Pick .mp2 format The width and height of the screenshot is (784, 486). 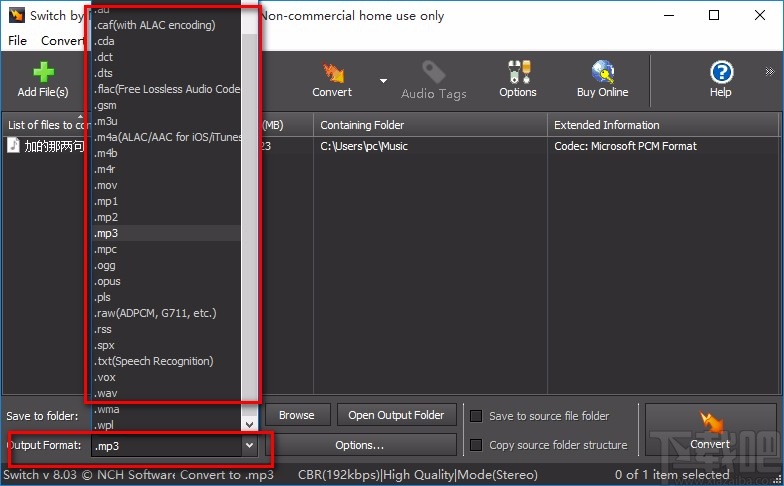[166, 217]
